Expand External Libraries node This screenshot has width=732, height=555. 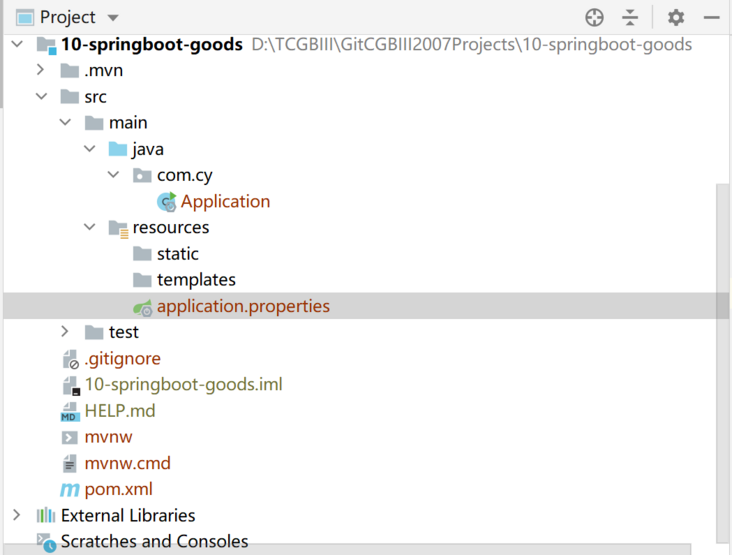[16, 516]
